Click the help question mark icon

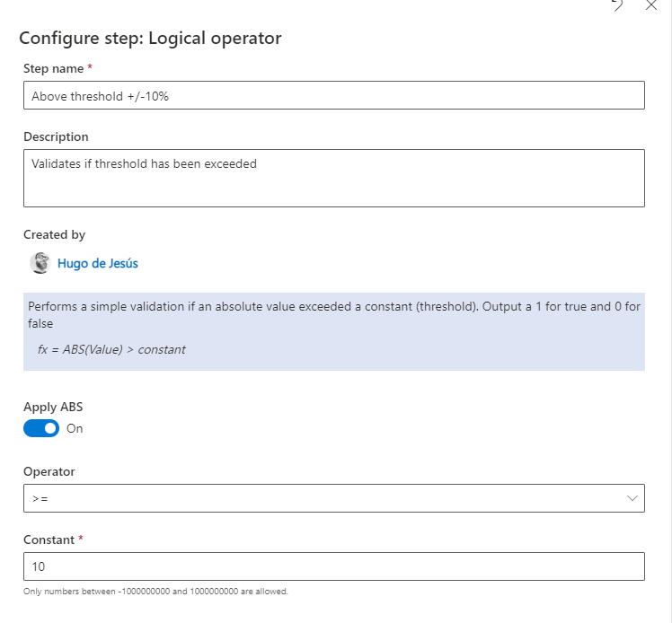[x=618, y=4]
